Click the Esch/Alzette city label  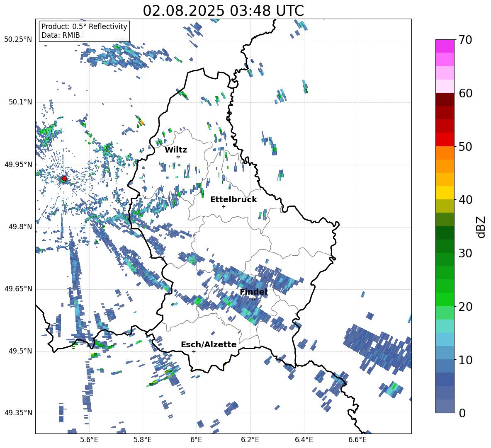(209, 345)
